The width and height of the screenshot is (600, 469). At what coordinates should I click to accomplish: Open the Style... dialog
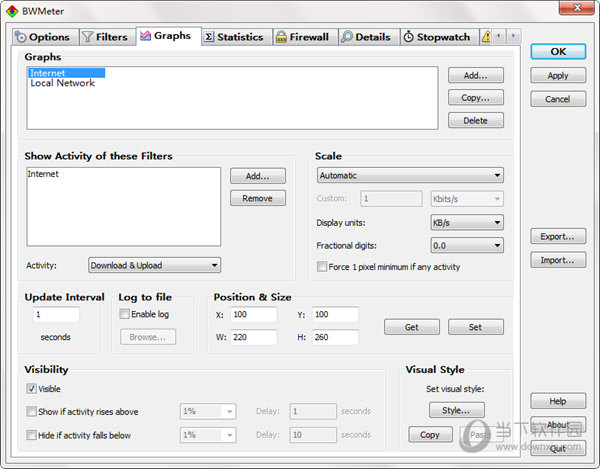point(457,410)
